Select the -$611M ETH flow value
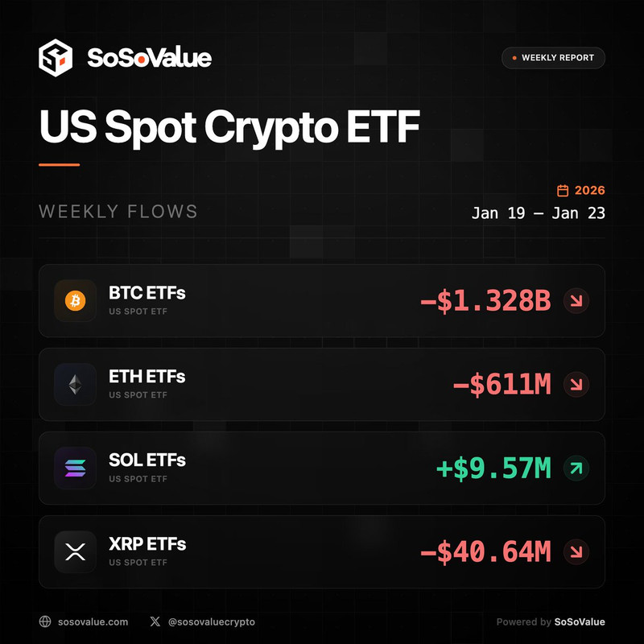 pos(502,385)
